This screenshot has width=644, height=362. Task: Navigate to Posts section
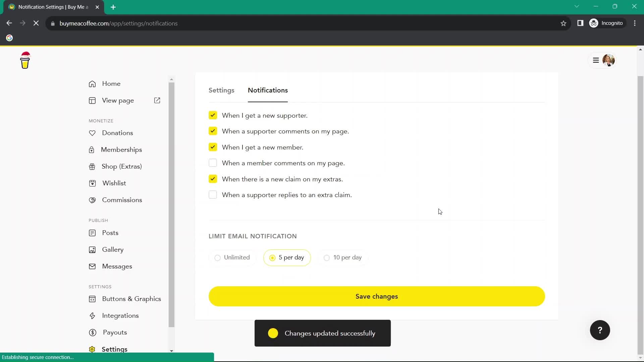[111, 233]
